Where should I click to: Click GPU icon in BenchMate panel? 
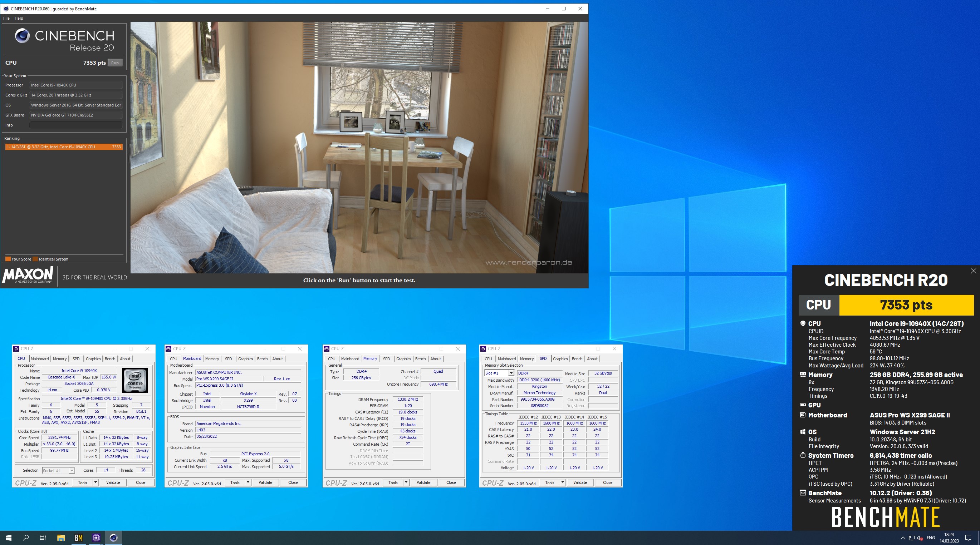point(803,405)
